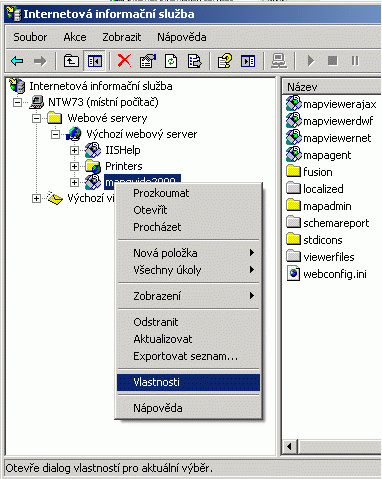Choose Prozkoumat in context menu
Viewport: 382px width, 479px height.
(188, 193)
